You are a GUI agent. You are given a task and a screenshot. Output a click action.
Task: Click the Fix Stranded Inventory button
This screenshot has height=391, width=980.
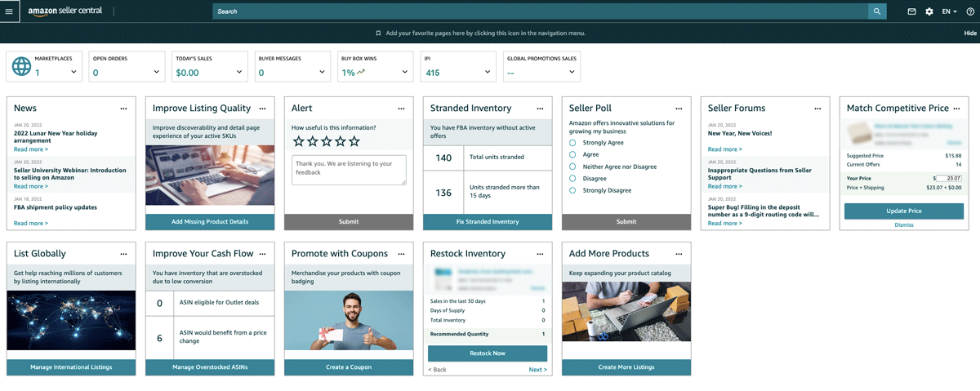pos(488,221)
